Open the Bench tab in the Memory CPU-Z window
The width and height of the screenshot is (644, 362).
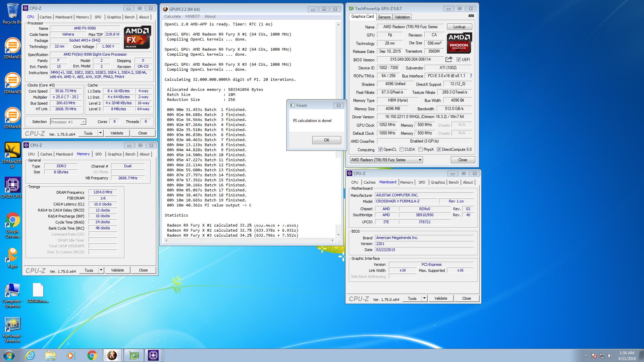[130, 154]
